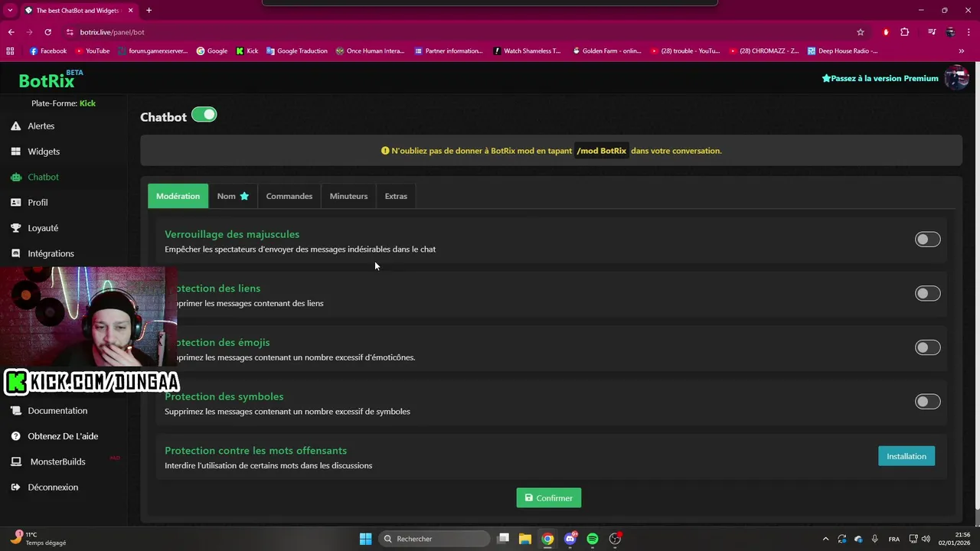Open the Google Traduction bookmark
Viewport: 980px width, 551px height.
pyautogui.click(x=297, y=51)
